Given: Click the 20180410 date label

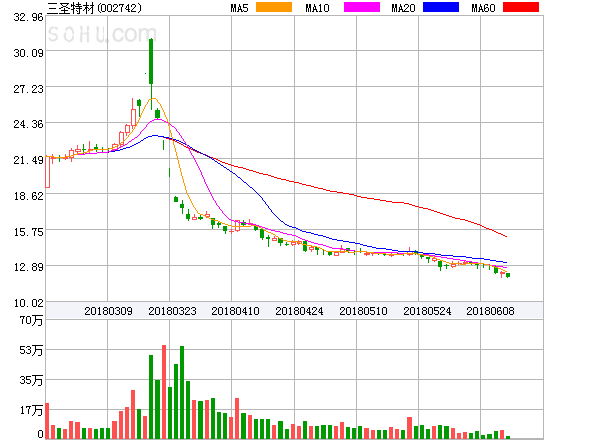Looking at the screenshot, I should pos(235,311).
